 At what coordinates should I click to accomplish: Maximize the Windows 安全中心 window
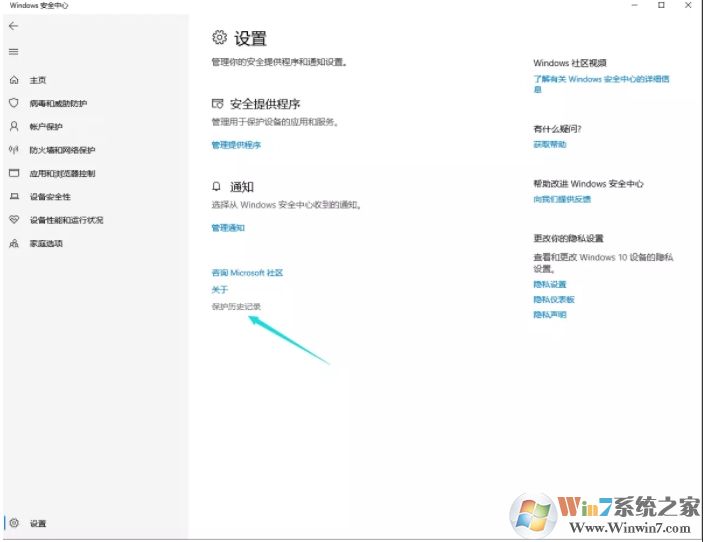pos(661,5)
